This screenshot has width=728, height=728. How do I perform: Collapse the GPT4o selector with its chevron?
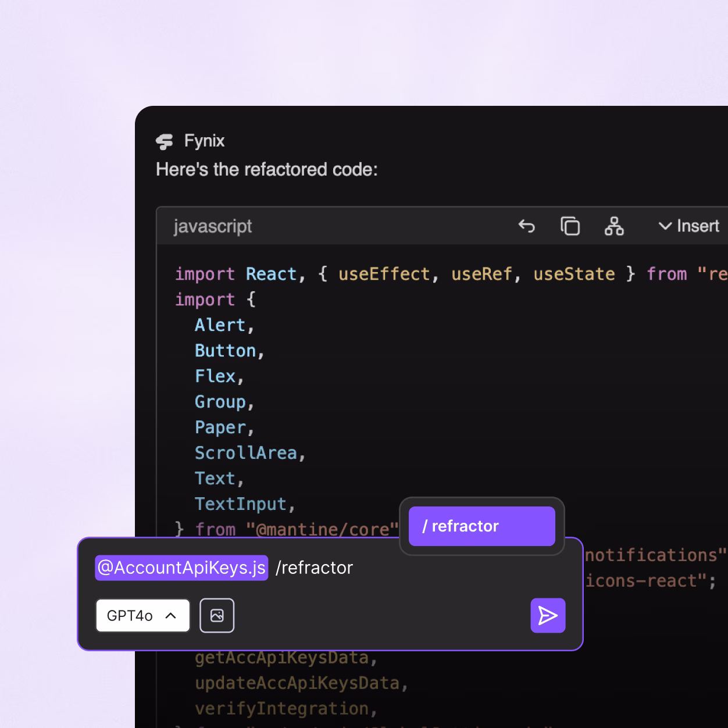171,615
